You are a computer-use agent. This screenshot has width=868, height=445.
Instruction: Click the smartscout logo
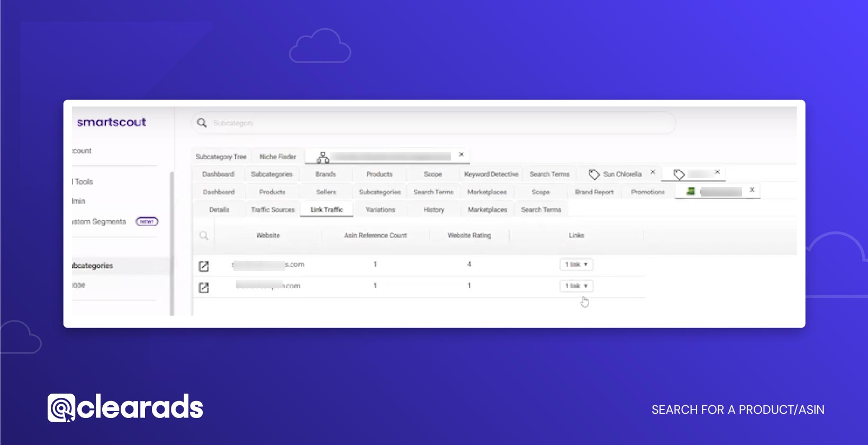point(111,122)
